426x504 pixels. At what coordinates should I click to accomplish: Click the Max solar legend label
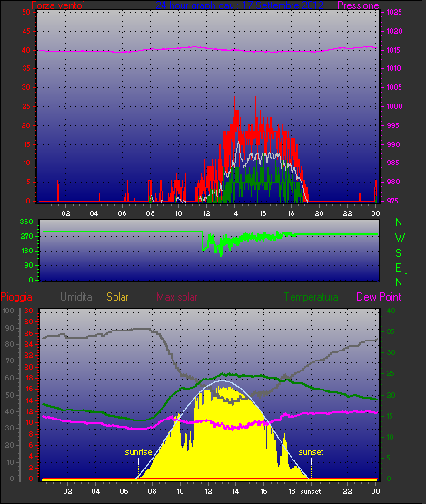pyautogui.click(x=177, y=297)
